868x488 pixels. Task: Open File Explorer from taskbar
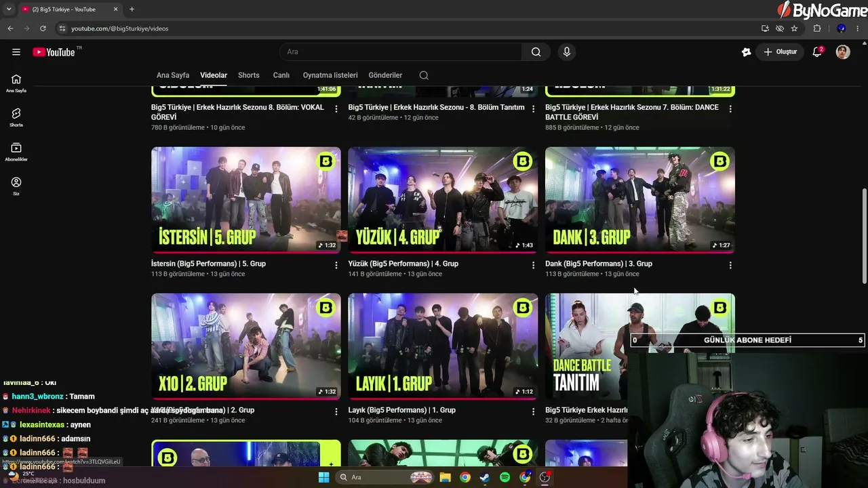click(x=445, y=477)
